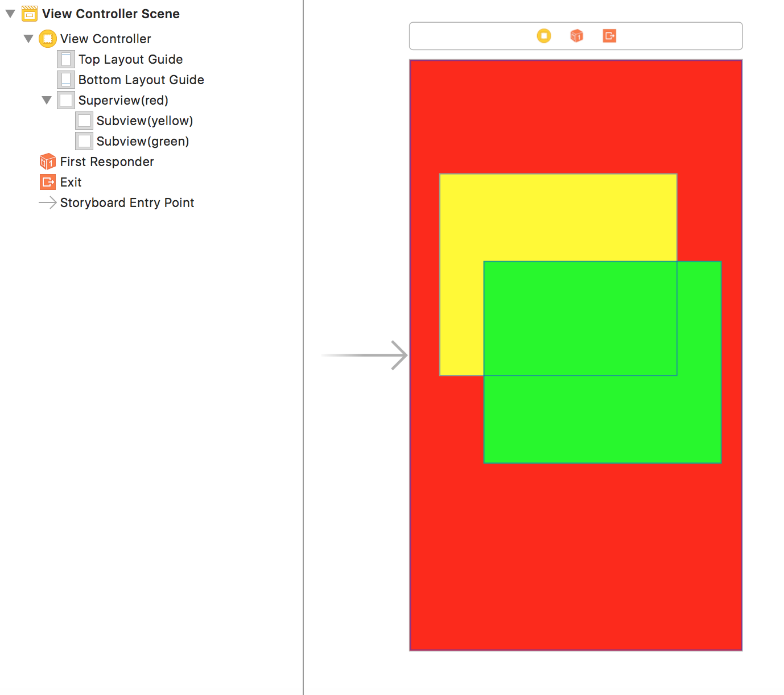This screenshot has width=784, height=695.
Task: Collapse the Superview(red) disclosure triangle
Action: [x=47, y=100]
